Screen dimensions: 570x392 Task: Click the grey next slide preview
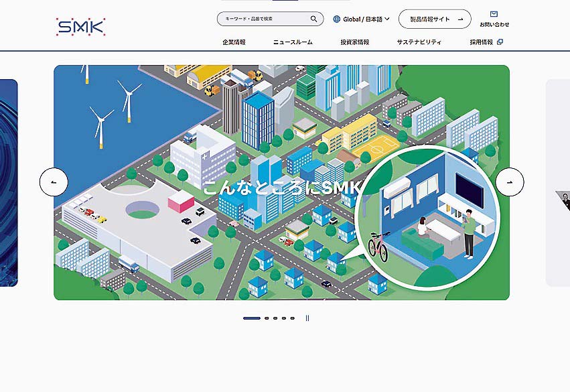click(x=558, y=183)
